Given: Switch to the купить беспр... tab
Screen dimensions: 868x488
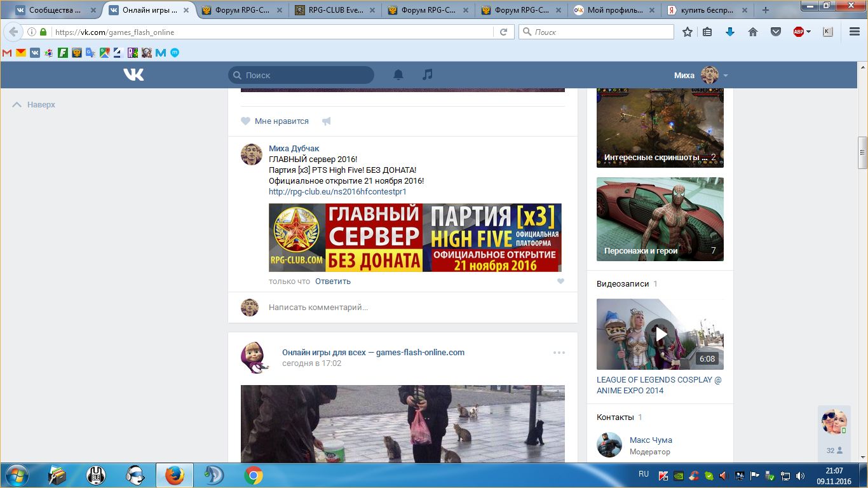Looking at the screenshot, I should pyautogui.click(x=708, y=10).
